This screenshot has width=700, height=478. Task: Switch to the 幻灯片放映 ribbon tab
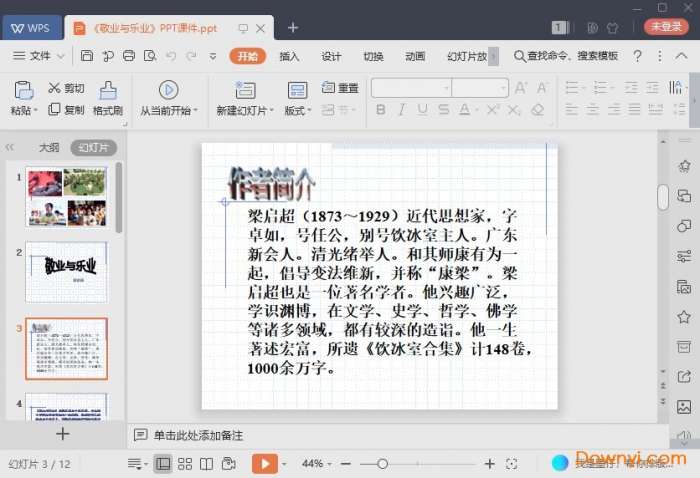467,56
